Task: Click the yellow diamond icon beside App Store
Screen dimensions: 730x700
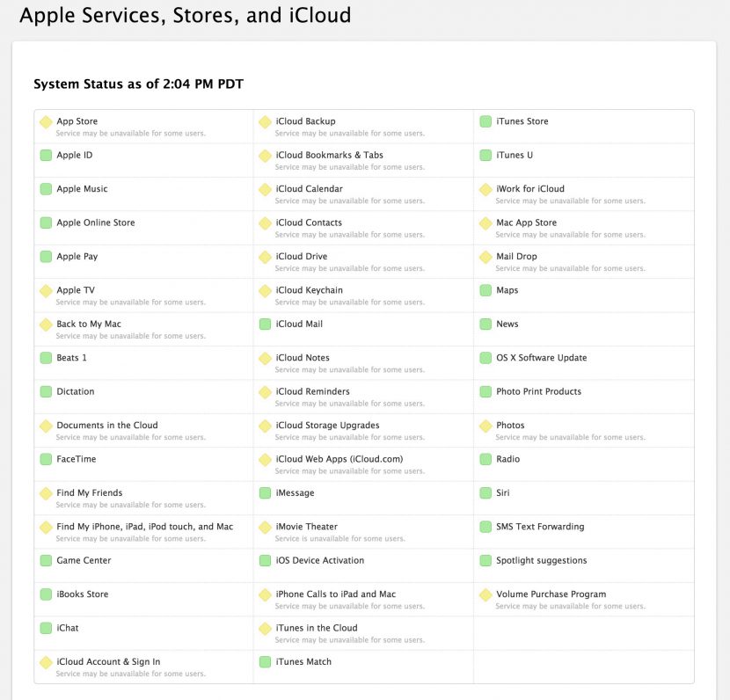Action: 46,122
